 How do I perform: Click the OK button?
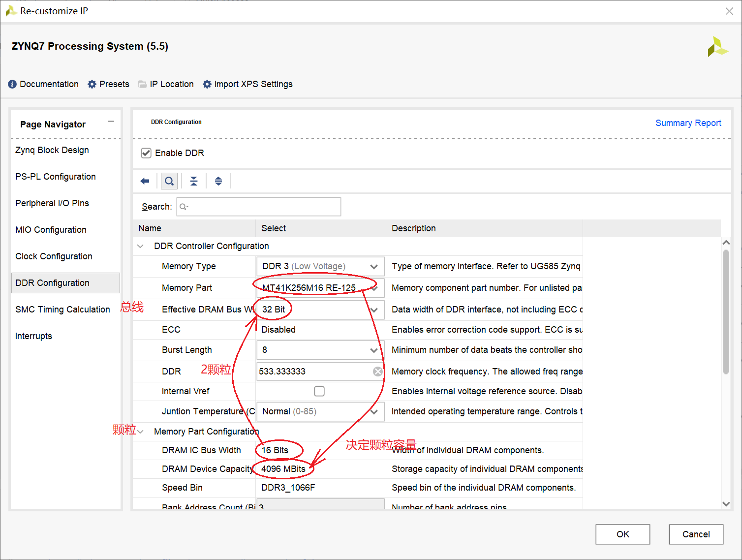pos(622,534)
